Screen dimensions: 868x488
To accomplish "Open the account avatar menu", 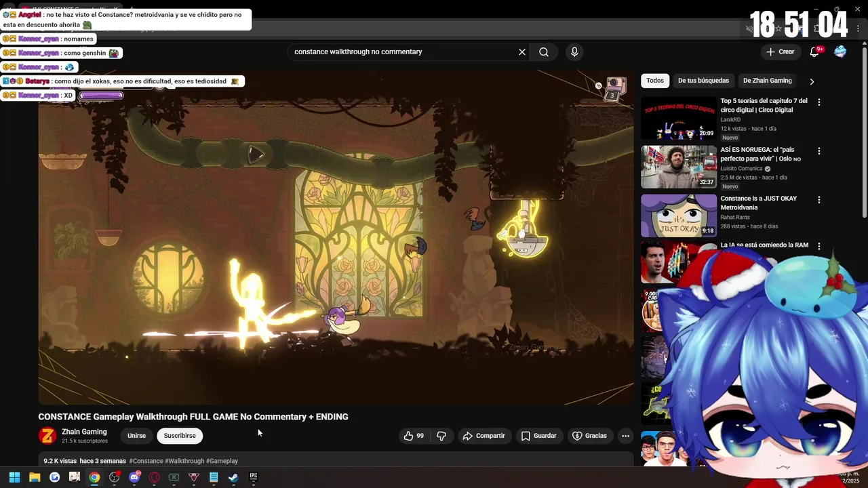I will pos(840,52).
